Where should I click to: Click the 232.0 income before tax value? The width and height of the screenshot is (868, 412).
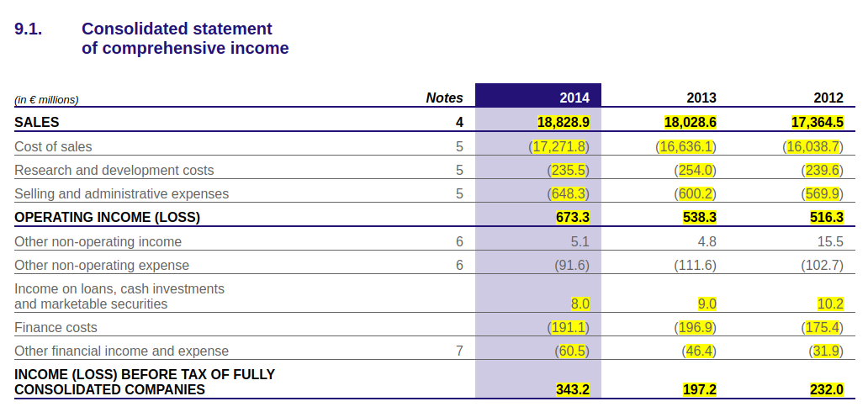coord(827,390)
